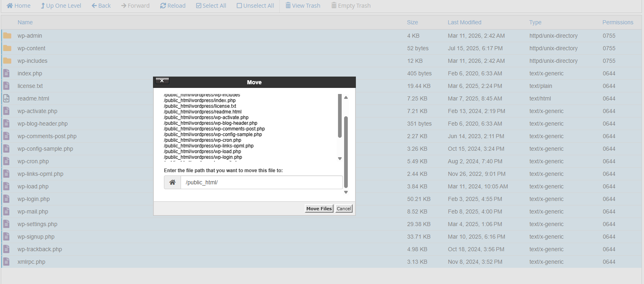The height and width of the screenshot is (284, 644).
Task: Click the destination path input field
Action: 262,182
